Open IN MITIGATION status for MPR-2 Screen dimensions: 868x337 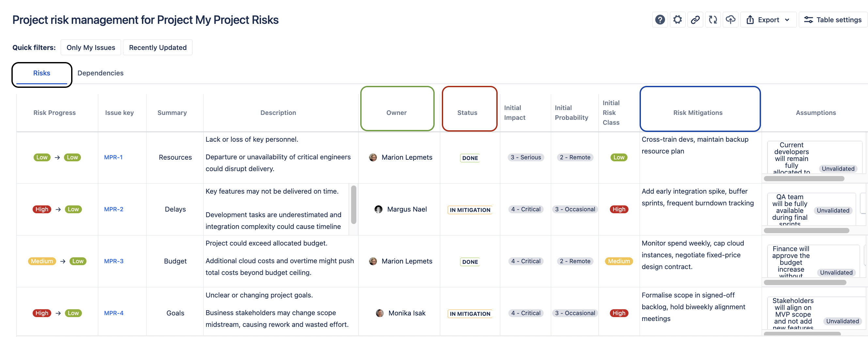click(x=470, y=210)
